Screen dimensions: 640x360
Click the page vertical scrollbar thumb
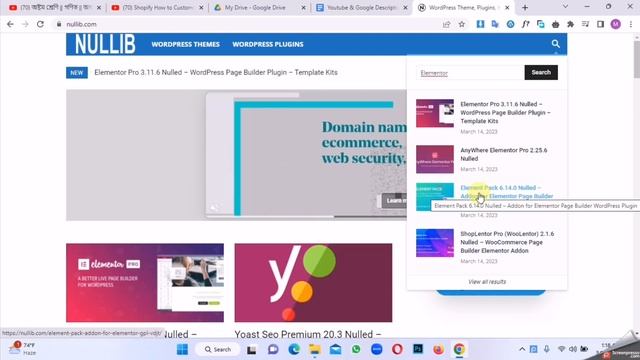(x=637, y=59)
